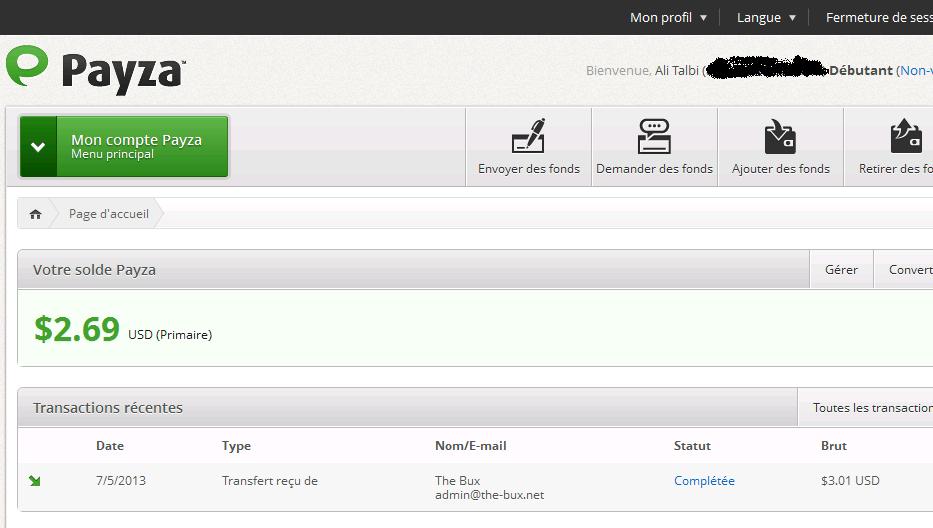Click the Nom/E-mail column header

coord(471,445)
